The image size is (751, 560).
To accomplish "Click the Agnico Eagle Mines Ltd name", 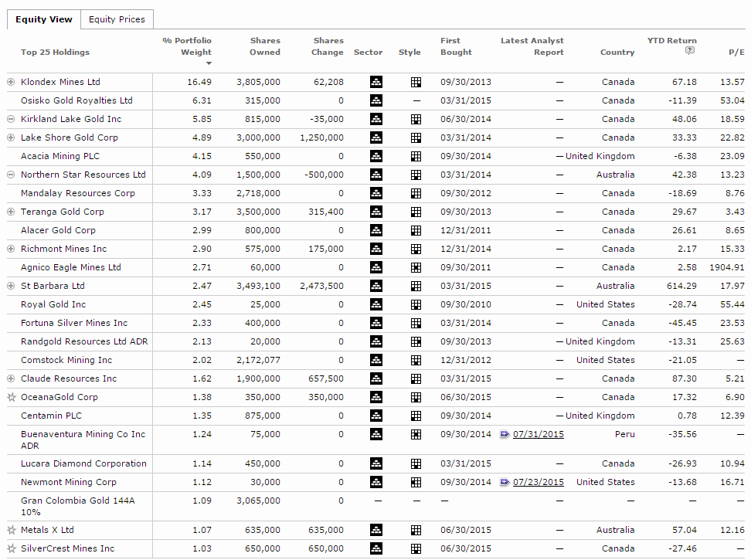I will [71, 267].
